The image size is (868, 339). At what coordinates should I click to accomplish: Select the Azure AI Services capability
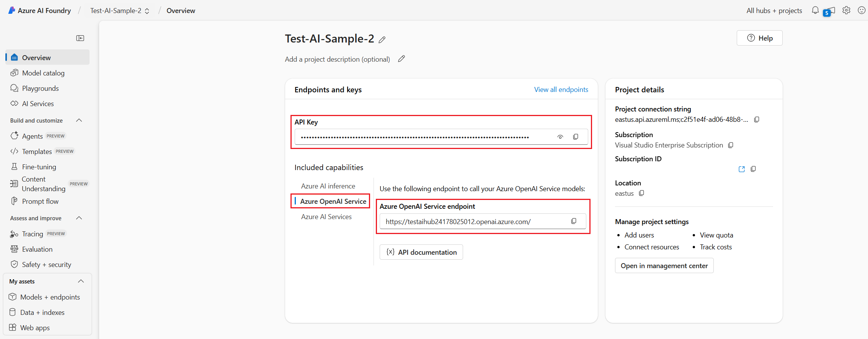326,216
